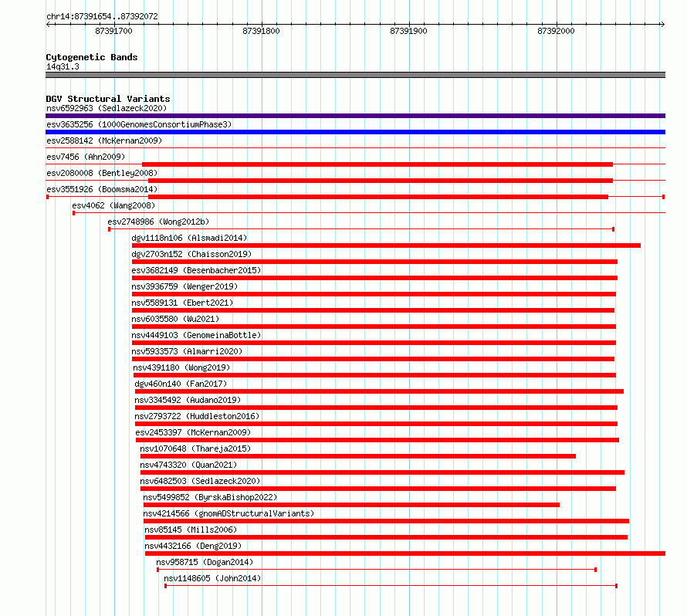687x616 pixels.
Task: Click the thin red line under nsv1148605 (John2014)
Action: tap(391, 586)
